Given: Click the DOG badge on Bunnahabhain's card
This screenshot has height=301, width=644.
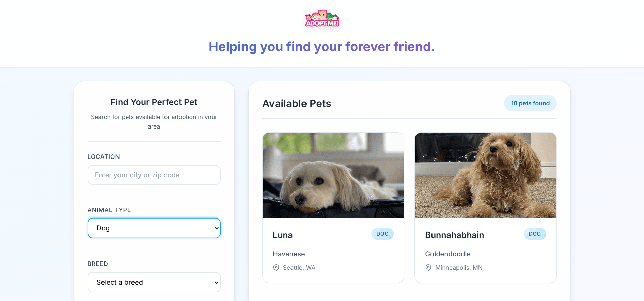Looking at the screenshot, I should tap(534, 234).
